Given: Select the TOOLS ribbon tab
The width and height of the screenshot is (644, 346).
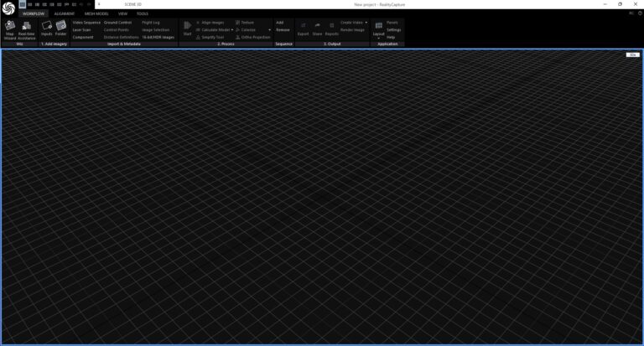Looking at the screenshot, I should [143, 14].
